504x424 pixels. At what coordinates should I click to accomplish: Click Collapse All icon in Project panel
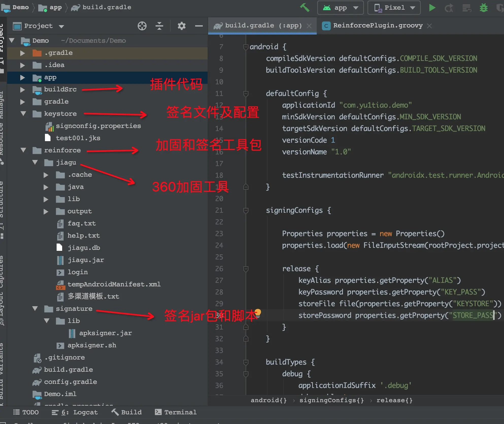pyautogui.click(x=159, y=26)
